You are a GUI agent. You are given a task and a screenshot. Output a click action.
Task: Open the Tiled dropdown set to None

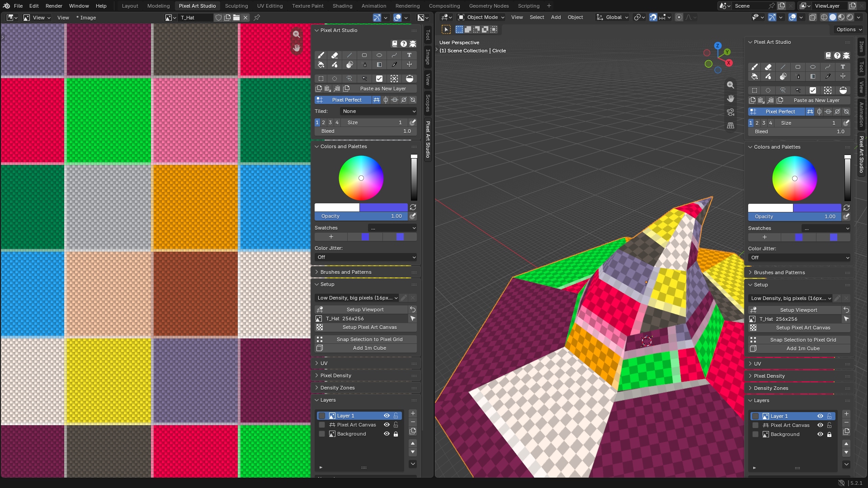(x=379, y=111)
